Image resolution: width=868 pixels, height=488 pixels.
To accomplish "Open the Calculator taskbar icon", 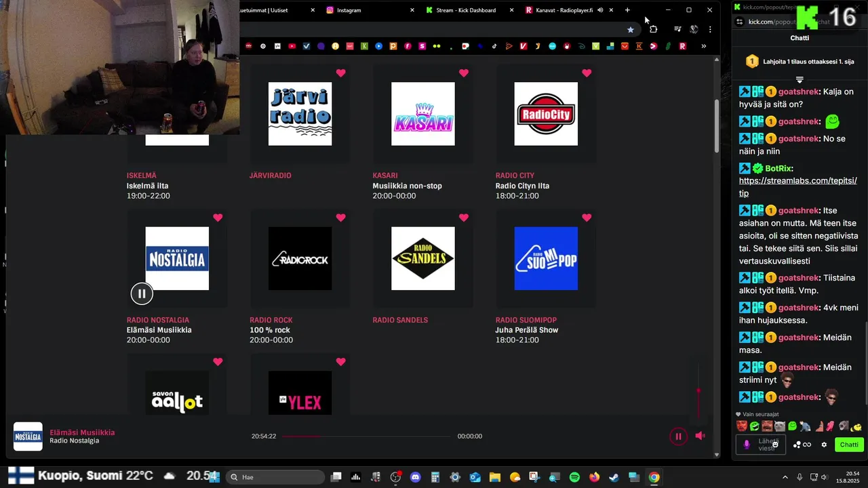I will (435, 477).
